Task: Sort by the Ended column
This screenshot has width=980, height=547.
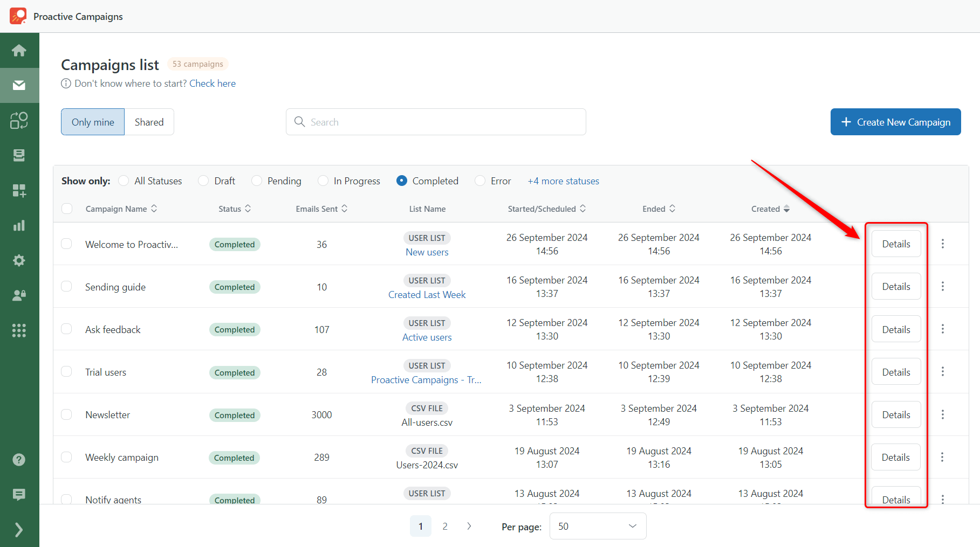Action: pyautogui.click(x=659, y=209)
